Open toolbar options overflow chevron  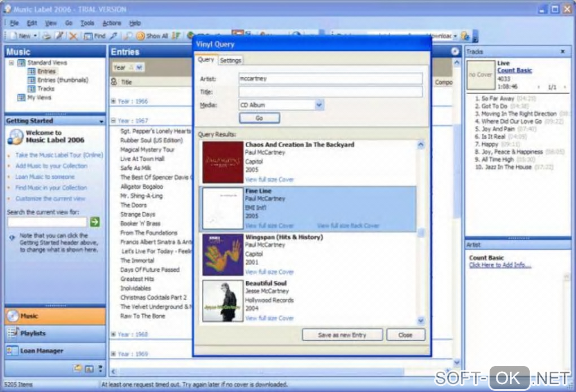click(475, 36)
